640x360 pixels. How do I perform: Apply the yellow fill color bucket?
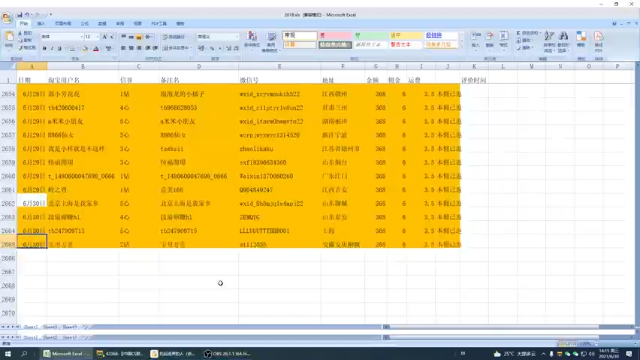click(85, 49)
